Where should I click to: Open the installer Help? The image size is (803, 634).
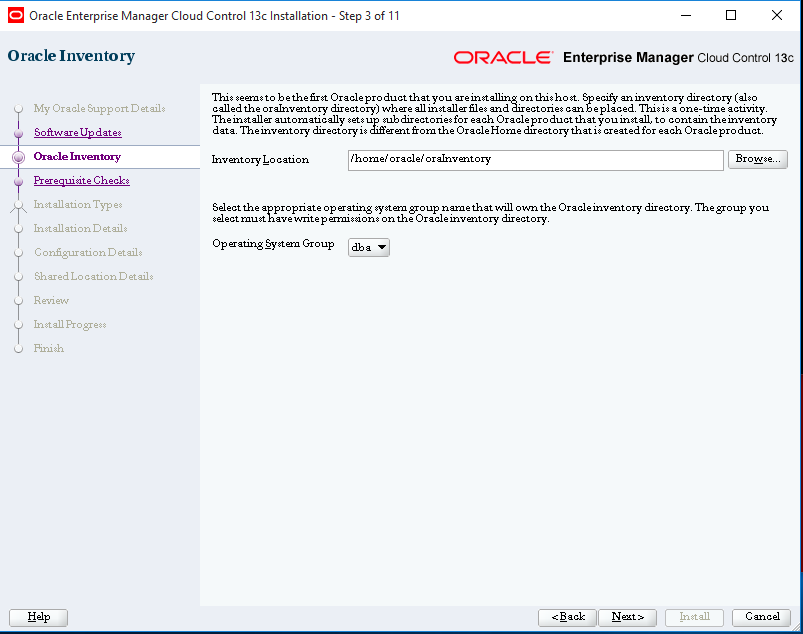click(x=37, y=617)
